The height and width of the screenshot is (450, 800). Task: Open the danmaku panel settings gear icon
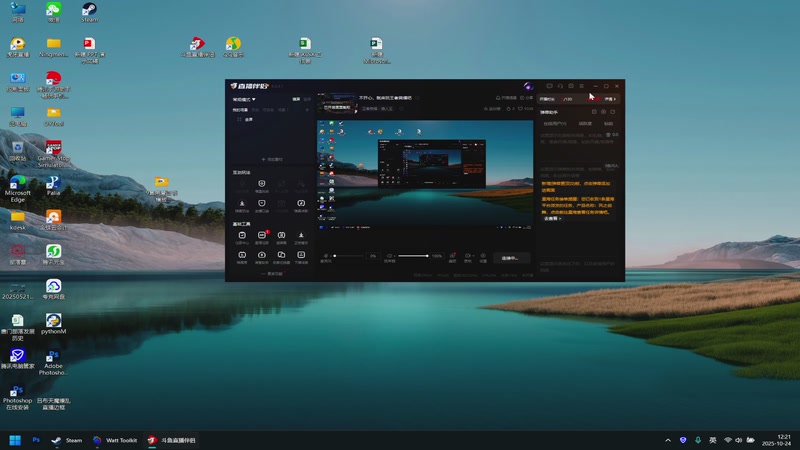coord(603,112)
